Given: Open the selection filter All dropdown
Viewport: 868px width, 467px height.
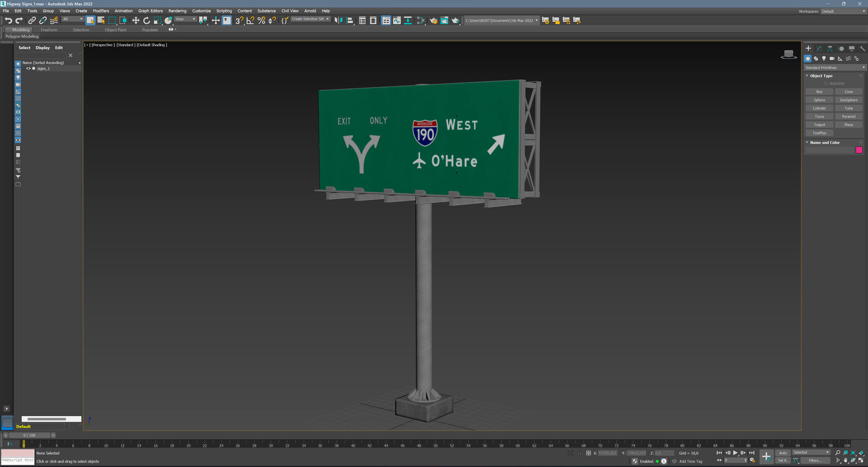Looking at the screenshot, I should pos(72,19).
